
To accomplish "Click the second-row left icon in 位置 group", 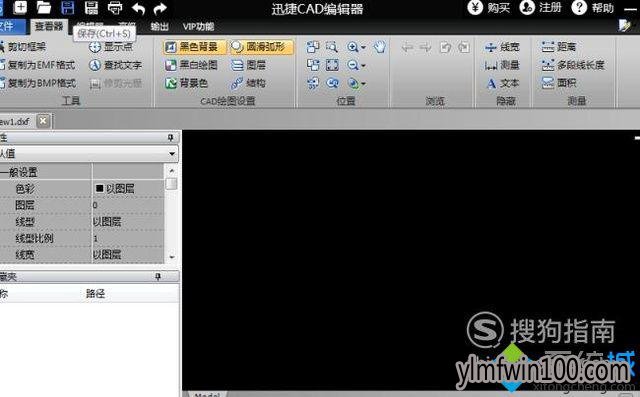I will pos(313,65).
